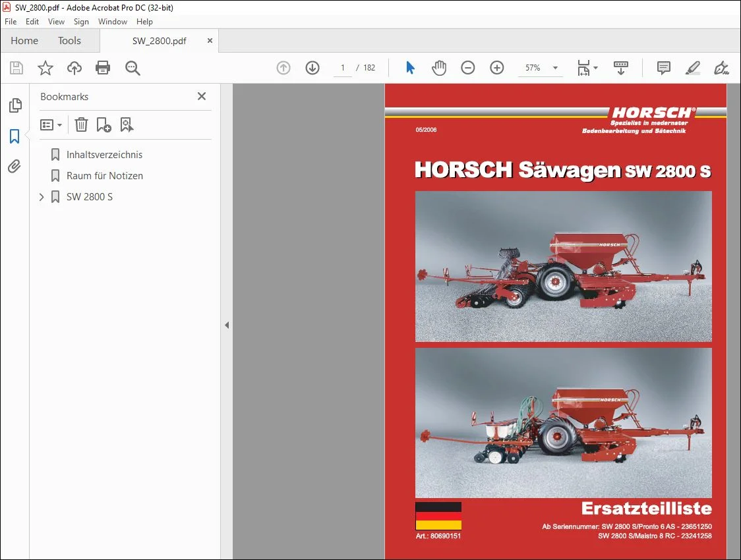
Task: Expand the SW 2800 S bookmark
Action: coord(42,197)
